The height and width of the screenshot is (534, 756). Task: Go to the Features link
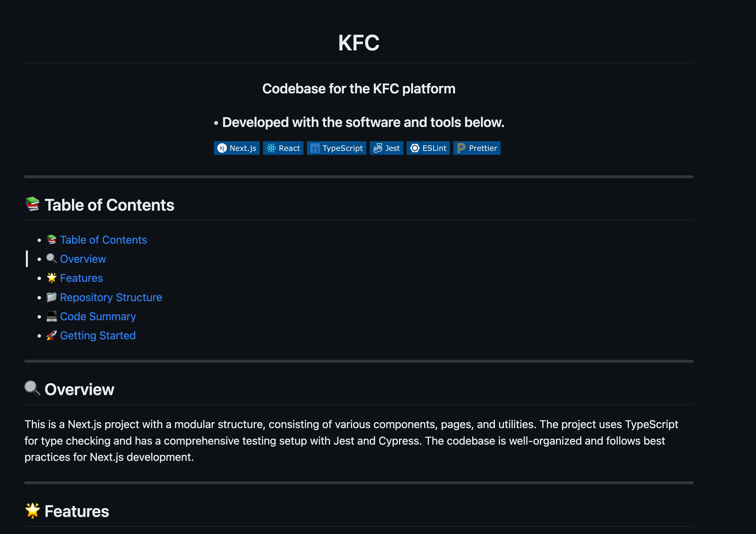[x=81, y=278]
